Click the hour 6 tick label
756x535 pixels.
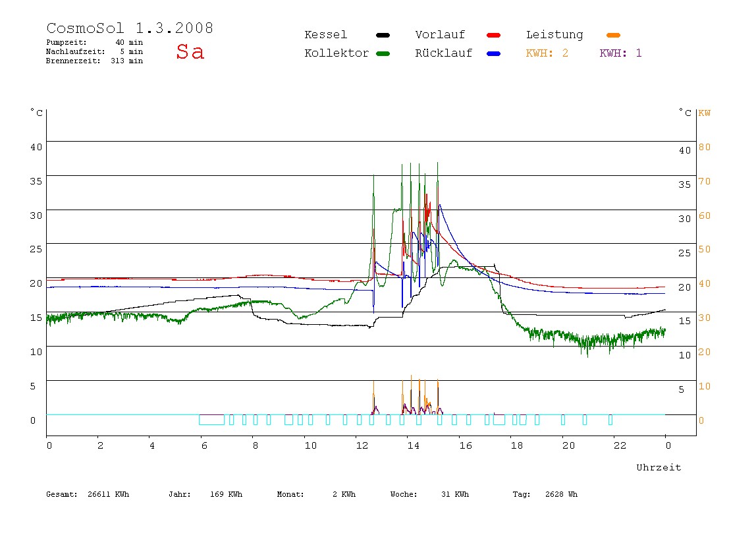(x=204, y=446)
